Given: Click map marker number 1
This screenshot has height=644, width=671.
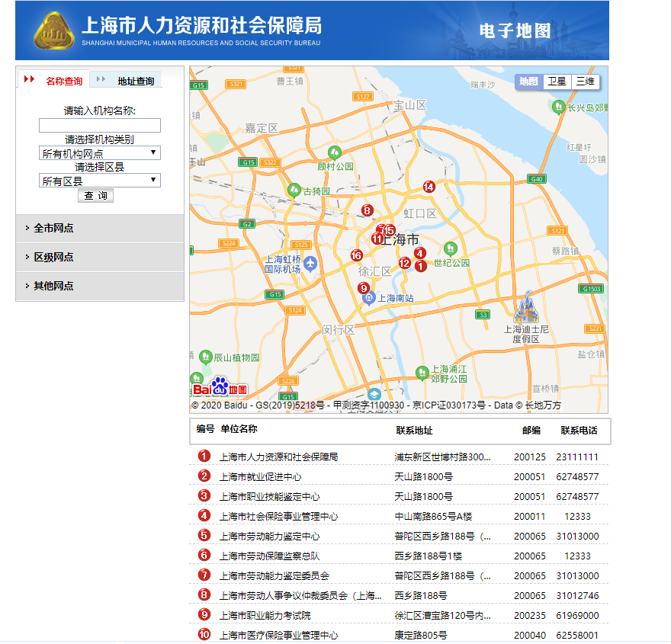Looking at the screenshot, I should point(421,267).
